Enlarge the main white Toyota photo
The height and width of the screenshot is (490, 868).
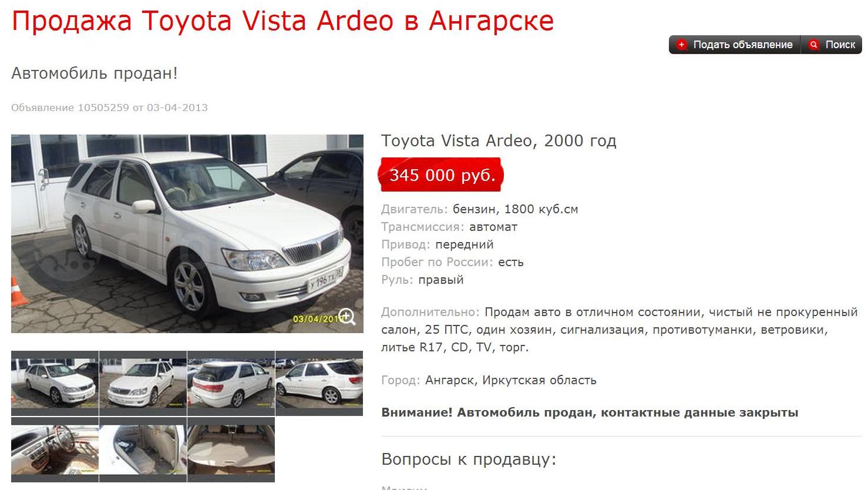pos(187,234)
